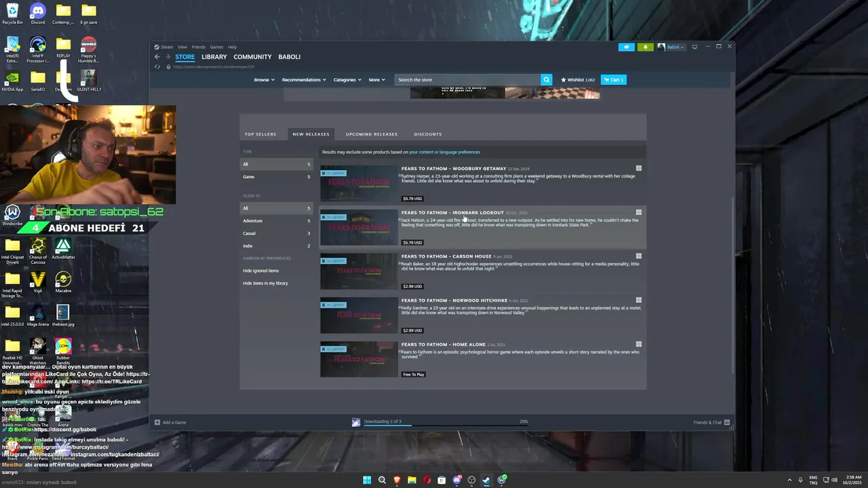The height and width of the screenshot is (488, 868).
Task: Click the Ironbark Lookout game thumbnail
Action: (359, 227)
